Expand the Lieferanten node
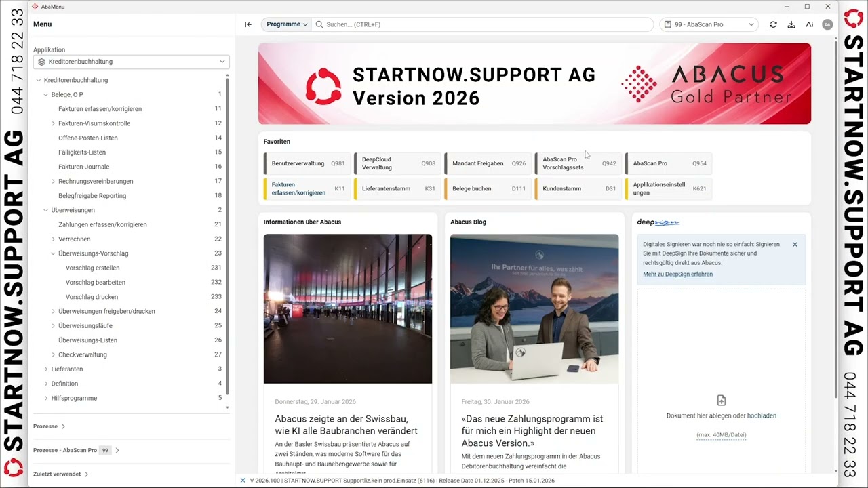The image size is (868, 488). pyautogui.click(x=46, y=369)
